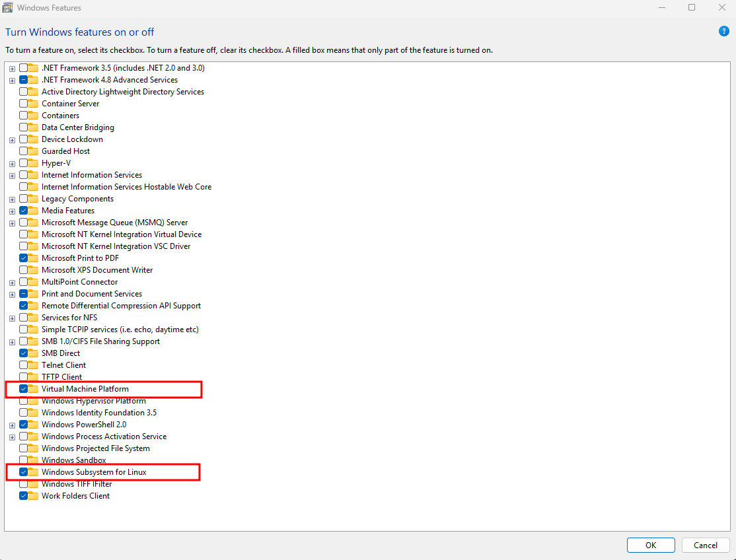
Task: Click the Containers folder icon
Action: click(33, 116)
